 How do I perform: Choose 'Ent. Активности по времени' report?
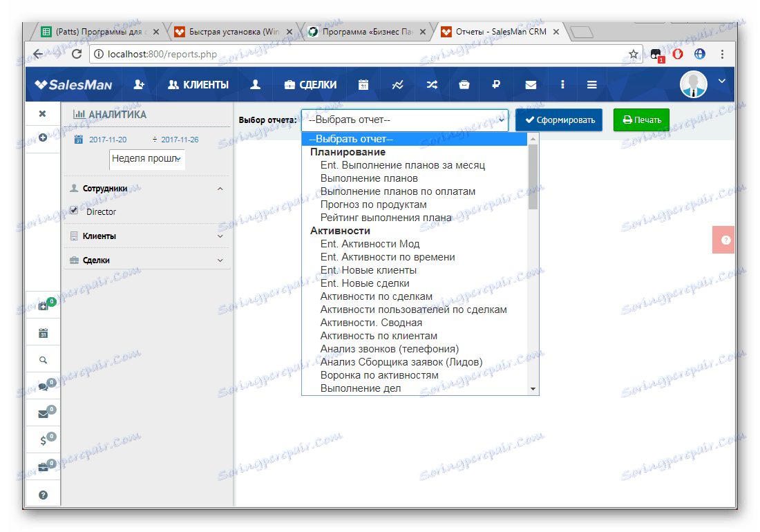pyautogui.click(x=415, y=257)
